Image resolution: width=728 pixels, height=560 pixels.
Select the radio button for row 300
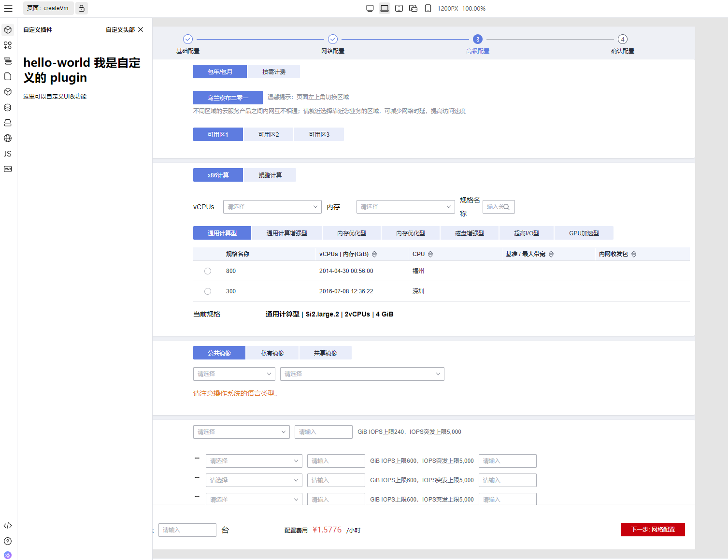(208, 291)
